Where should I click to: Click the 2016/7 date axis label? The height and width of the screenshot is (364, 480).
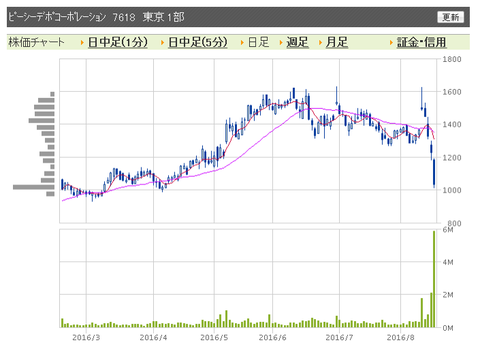pos(339,338)
